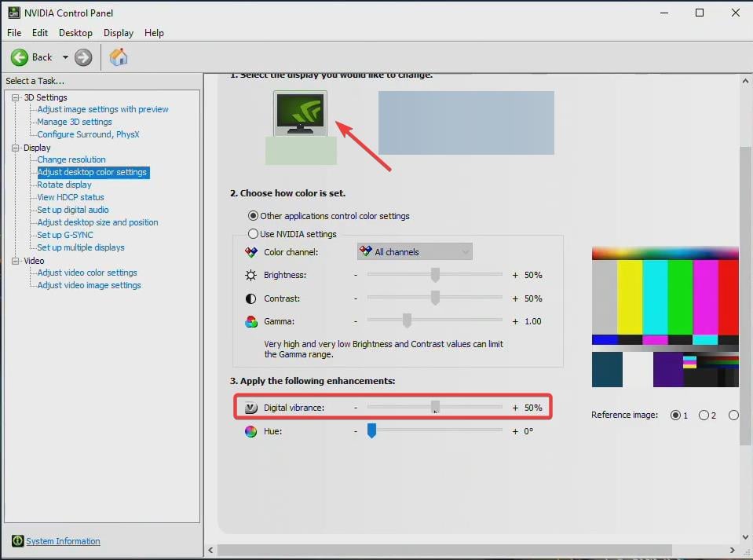Collapse the Display tree node
Screen dimensions: 753x560
16,148
